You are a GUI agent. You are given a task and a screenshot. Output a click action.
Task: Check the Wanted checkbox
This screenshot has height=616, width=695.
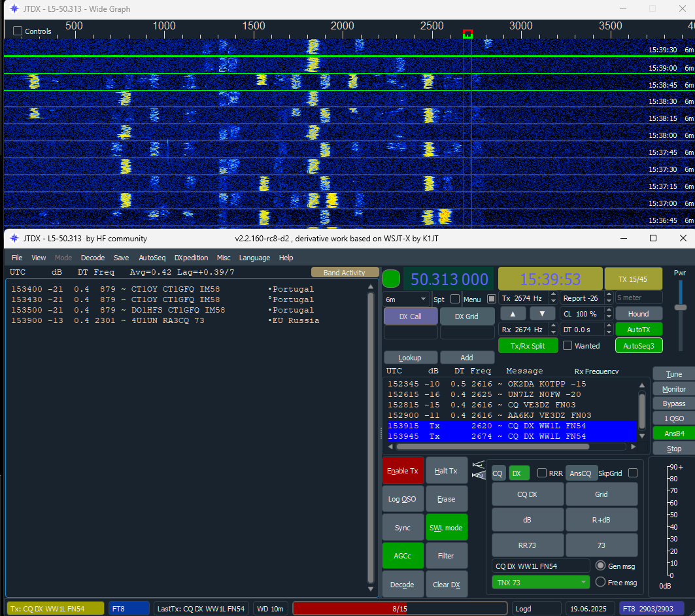pyautogui.click(x=568, y=346)
